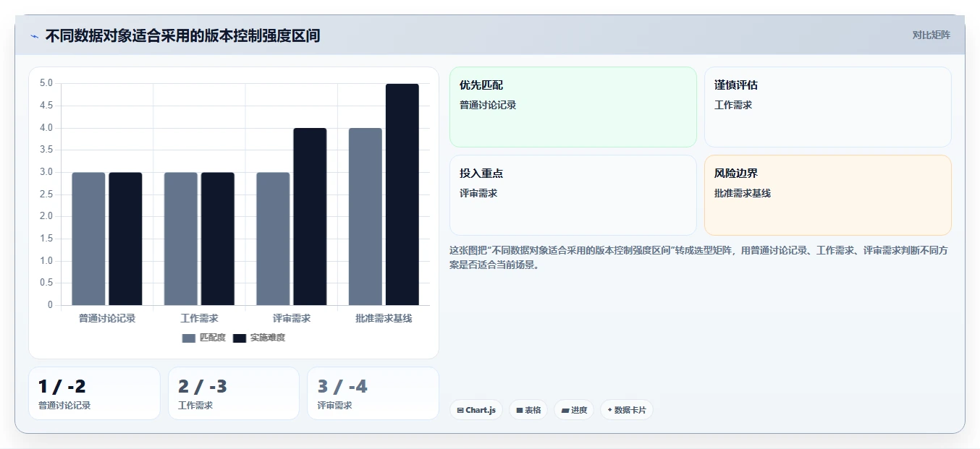Toggle the 实施难度 legend entry
This screenshot has height=449, width=980.
click(259, 338)
